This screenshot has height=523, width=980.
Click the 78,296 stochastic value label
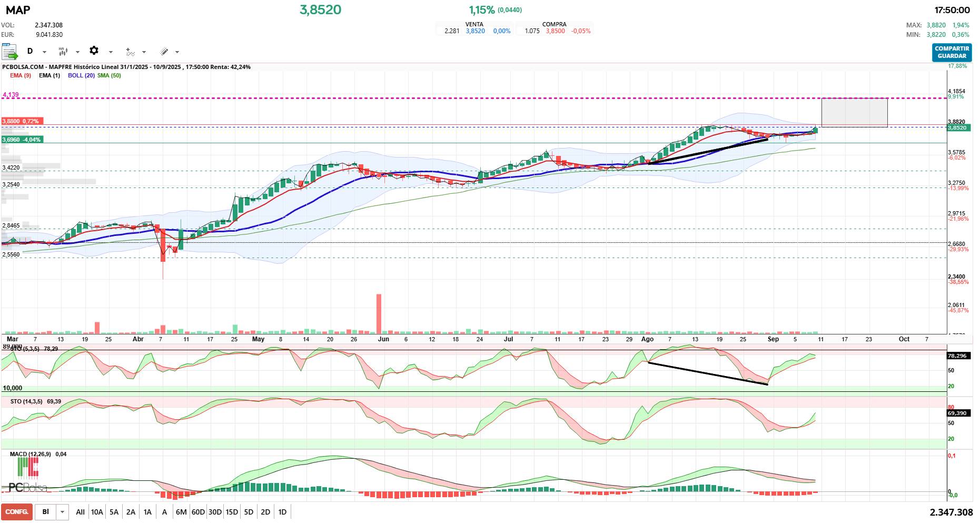(958, 356)
